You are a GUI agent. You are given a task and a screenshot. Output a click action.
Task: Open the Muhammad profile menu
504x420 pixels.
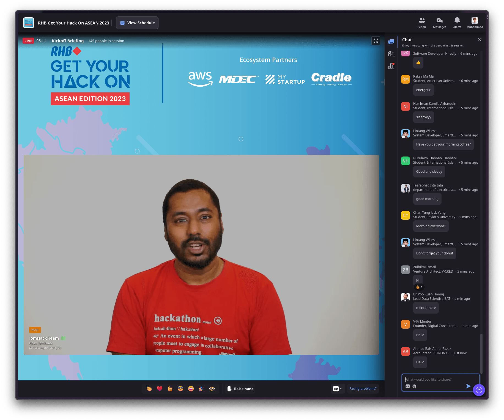coord(475,23)
